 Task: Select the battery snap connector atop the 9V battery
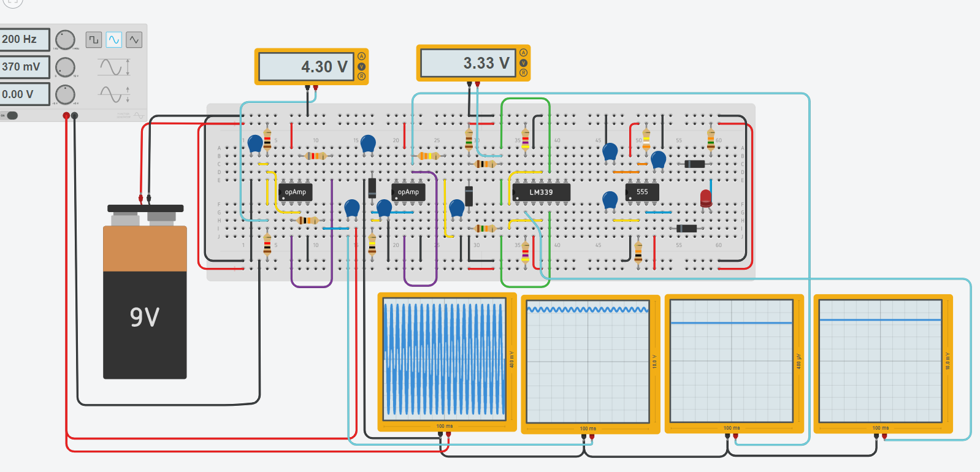coord(145,208)
